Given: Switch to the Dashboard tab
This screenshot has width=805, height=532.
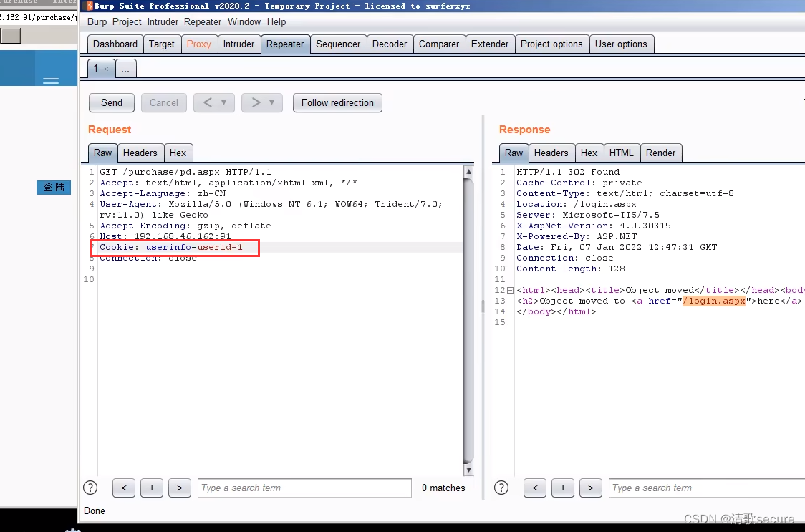Looking at the screenshot, I should click(x=115, y=44).
